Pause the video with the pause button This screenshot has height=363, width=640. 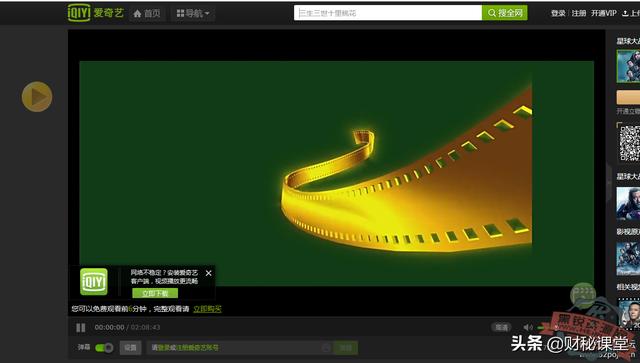click(x=81, y=327)
